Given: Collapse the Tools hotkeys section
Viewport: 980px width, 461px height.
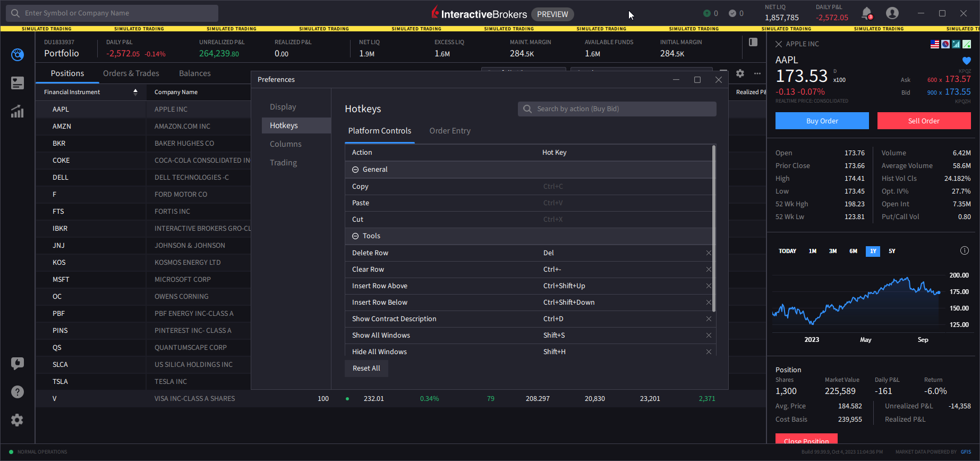Looking at the screenshot, I should pyautogui.click(x=355, y=236).
